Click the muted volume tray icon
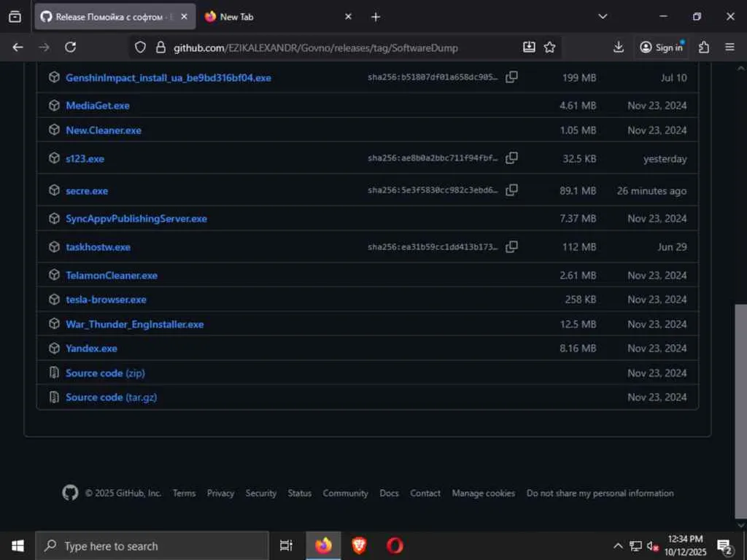This screenshot has width=747, height=560. [x=653, y=546]
